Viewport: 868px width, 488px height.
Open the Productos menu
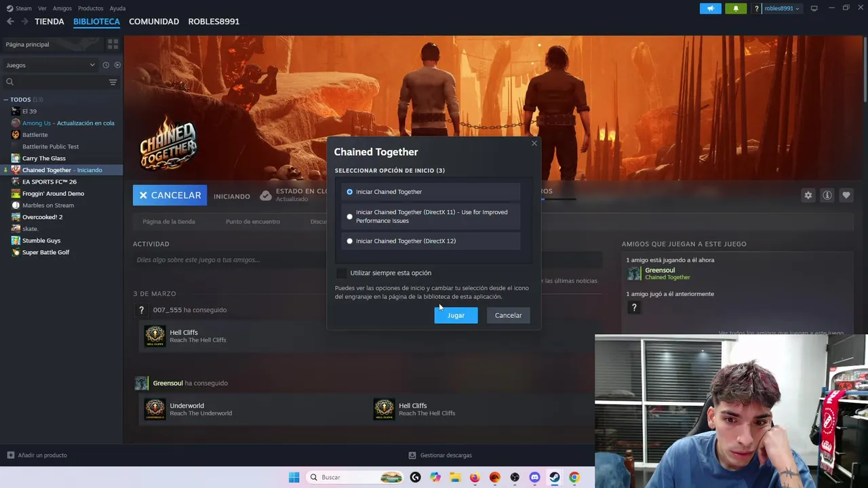tap(90, 8)
